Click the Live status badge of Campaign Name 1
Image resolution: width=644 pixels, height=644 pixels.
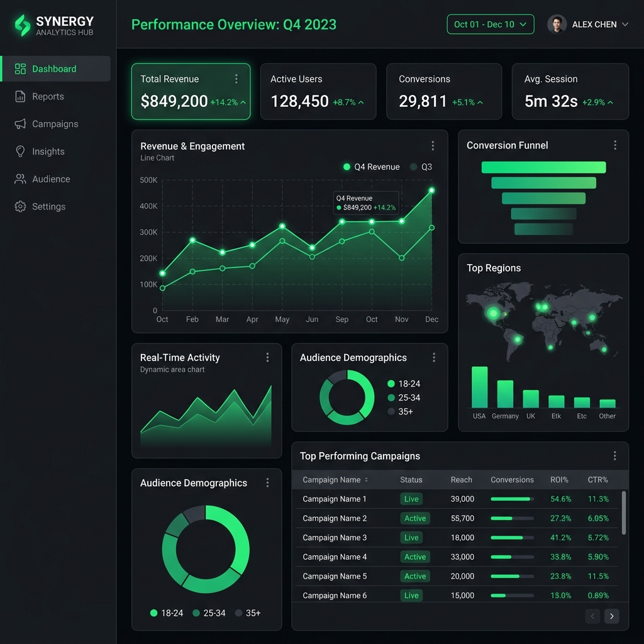[x=411, y=499]
